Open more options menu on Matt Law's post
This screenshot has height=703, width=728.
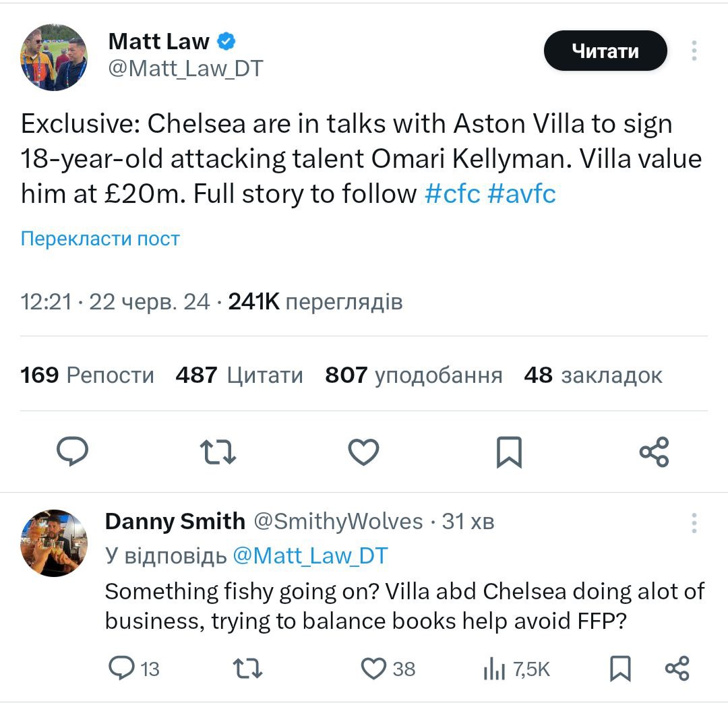(694, 51)
